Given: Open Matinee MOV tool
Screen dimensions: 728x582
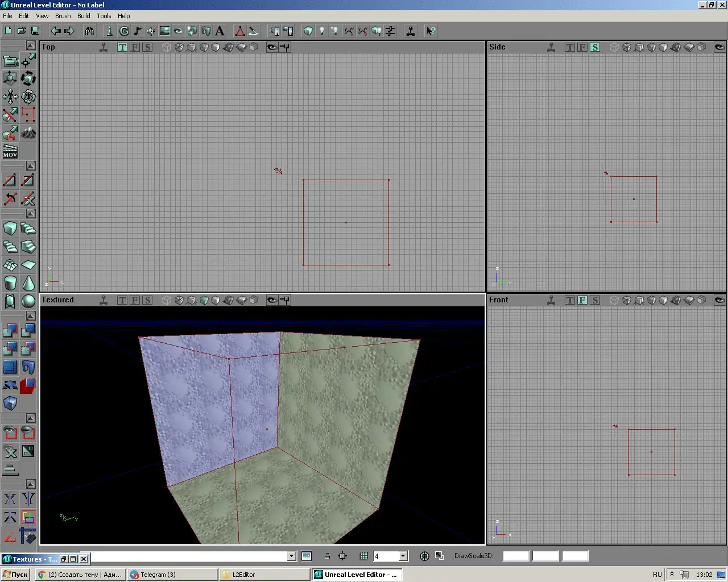Looking at the screenshot, I should [x=10, y=151].
